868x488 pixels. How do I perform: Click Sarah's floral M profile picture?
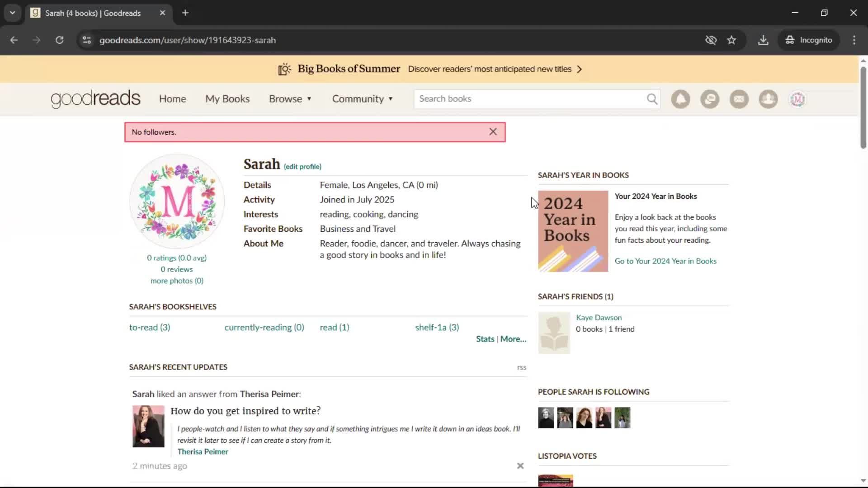pos(177,202)
